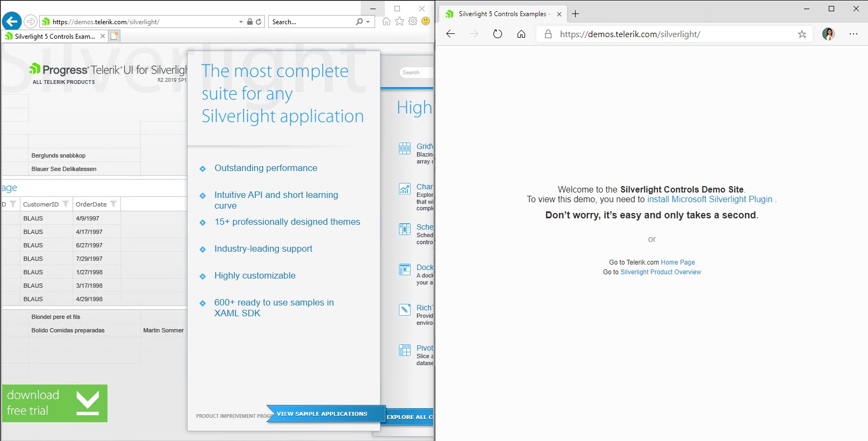Click Edge back arrow

tap(450, 34)
